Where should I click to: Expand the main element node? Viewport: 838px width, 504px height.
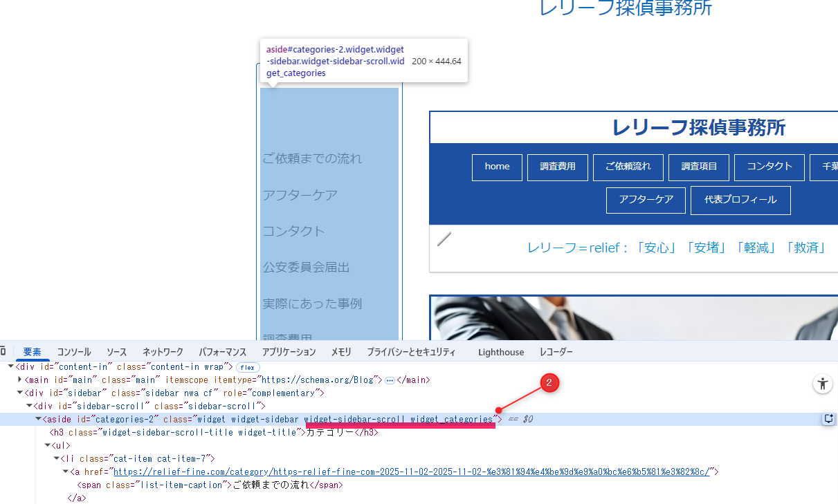click(x=20, y=380)
